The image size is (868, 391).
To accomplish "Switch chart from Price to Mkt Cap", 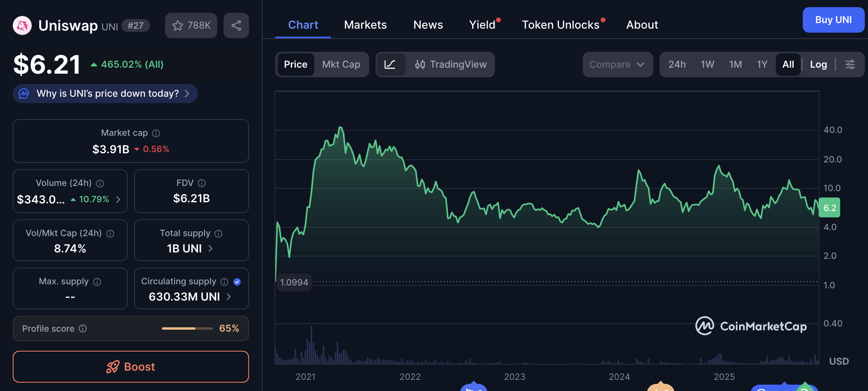I will point(341,64).
